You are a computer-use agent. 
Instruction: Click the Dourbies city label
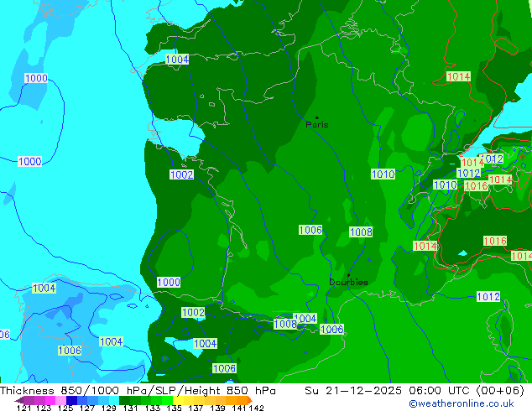pyautogui.click(x=348, y=282)
